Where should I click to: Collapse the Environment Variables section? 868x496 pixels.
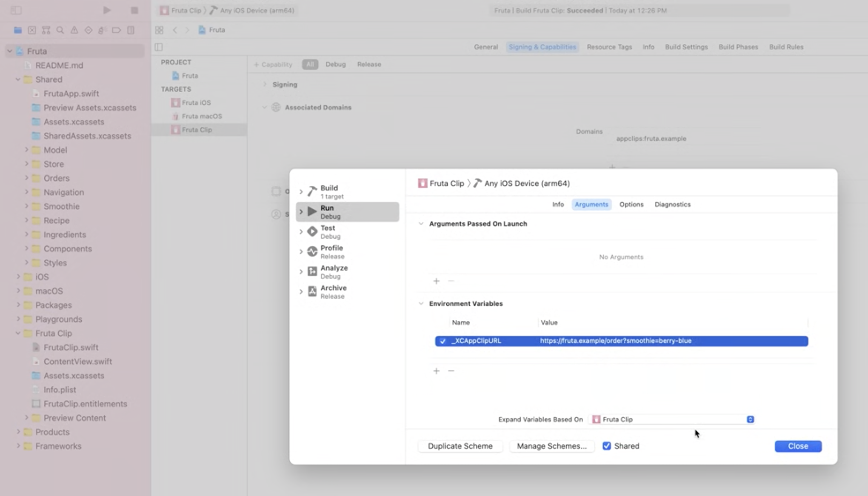pyautogui.click(x=421, y=304)
